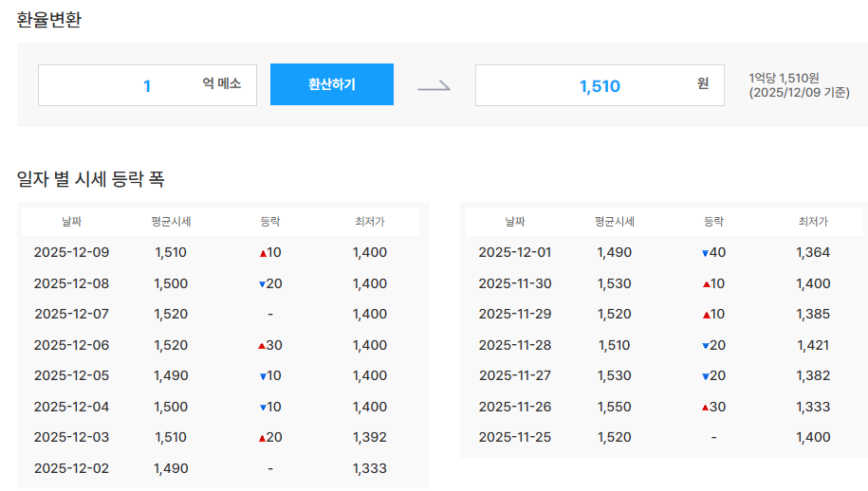This screenshot has width=868, height=491.
Task: Click the ▼20 change value for 2025-11-28
Action: point(713,346)
